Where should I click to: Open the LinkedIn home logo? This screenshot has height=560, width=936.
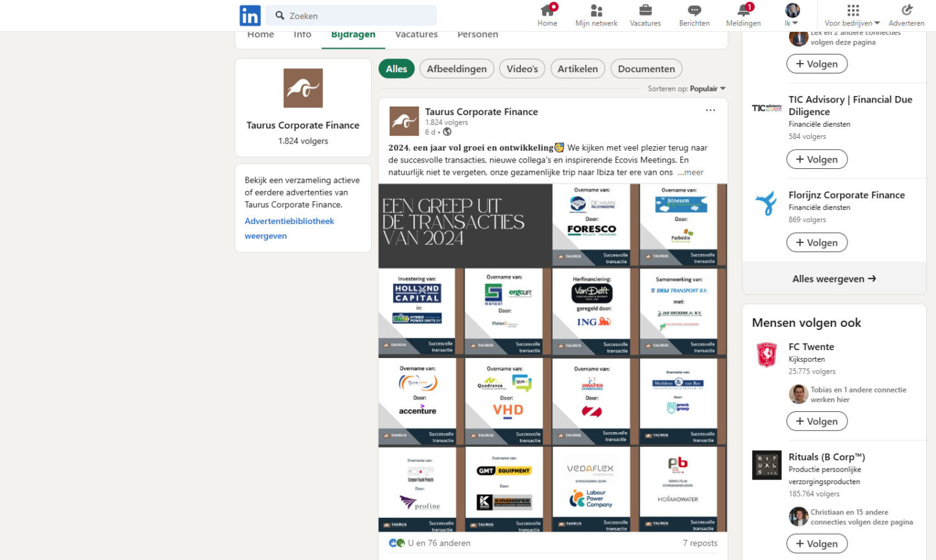coord(250,16)
